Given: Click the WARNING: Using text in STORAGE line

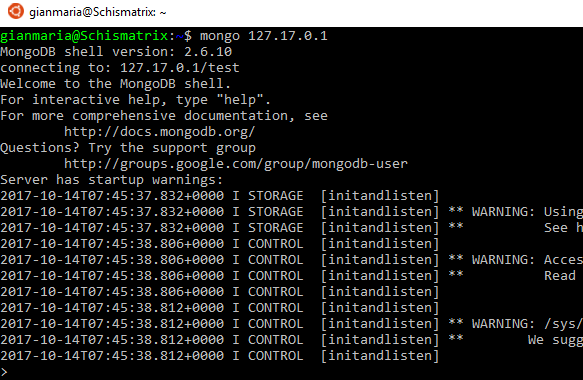Looking at the screenshot, I should point(527,212).
